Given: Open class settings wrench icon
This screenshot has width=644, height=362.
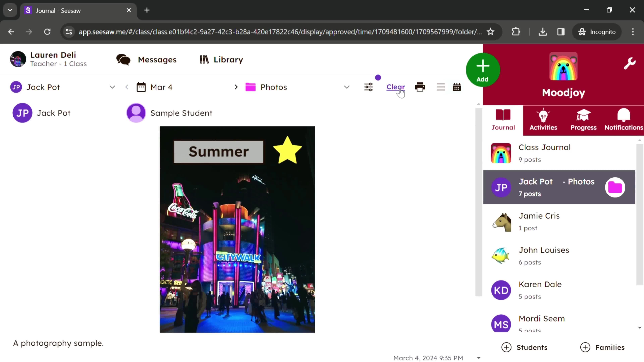Looking at the screenshot, I should [x=629, y=64].
